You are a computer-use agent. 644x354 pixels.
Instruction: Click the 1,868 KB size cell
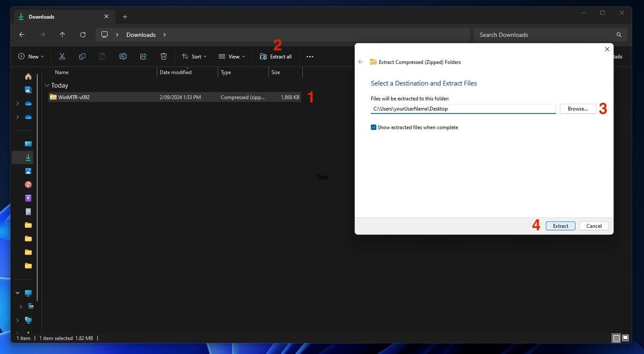tap(290, 97)
